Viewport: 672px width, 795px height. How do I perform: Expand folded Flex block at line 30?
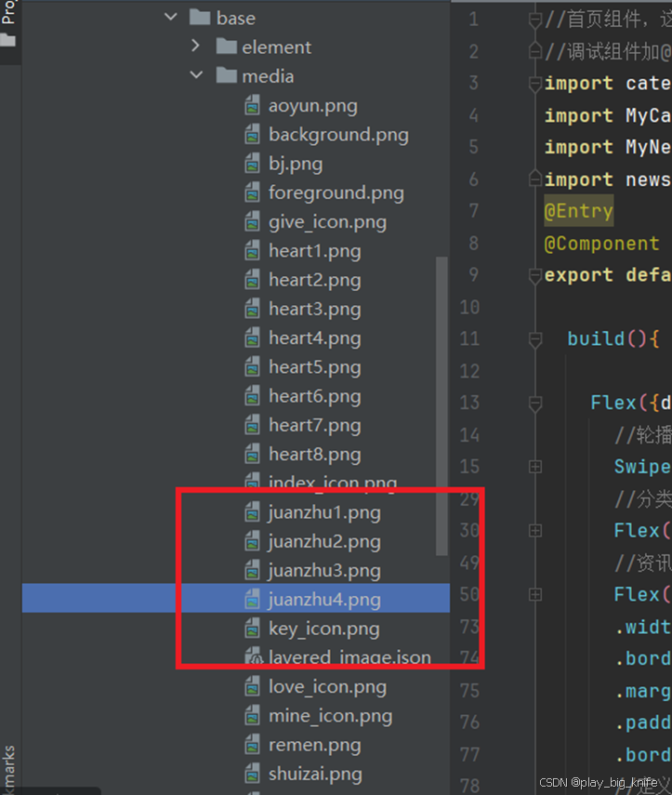[534, 530]
